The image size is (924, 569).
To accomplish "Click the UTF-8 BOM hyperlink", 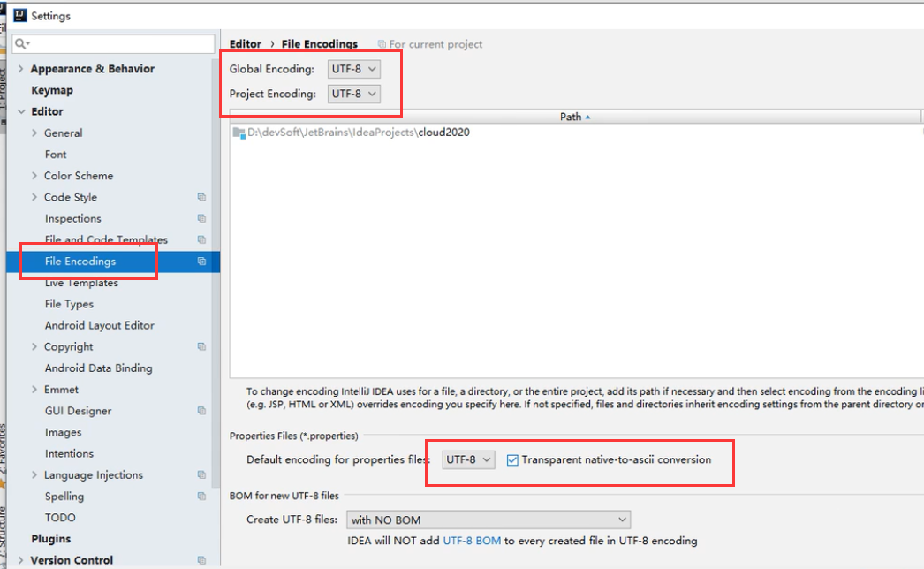I will point(472,541).
